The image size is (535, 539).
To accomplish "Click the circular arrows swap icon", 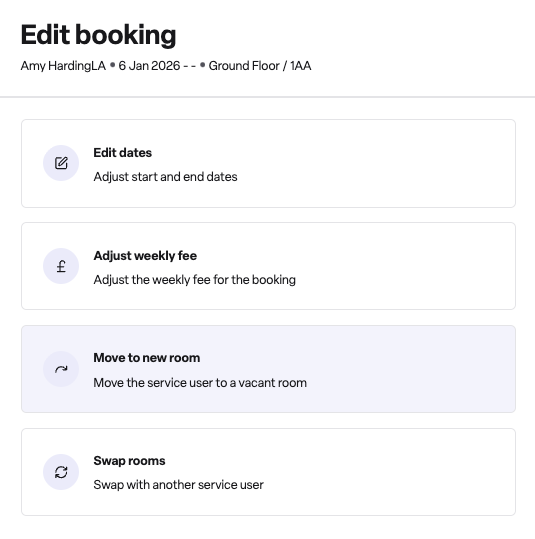I will coord(61,472).
